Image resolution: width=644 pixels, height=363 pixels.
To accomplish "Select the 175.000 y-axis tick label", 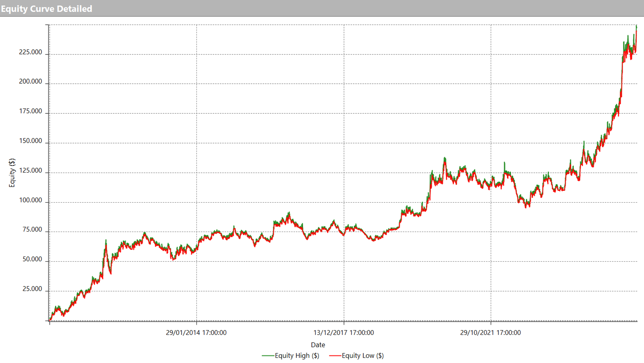I will click(30, 111).
